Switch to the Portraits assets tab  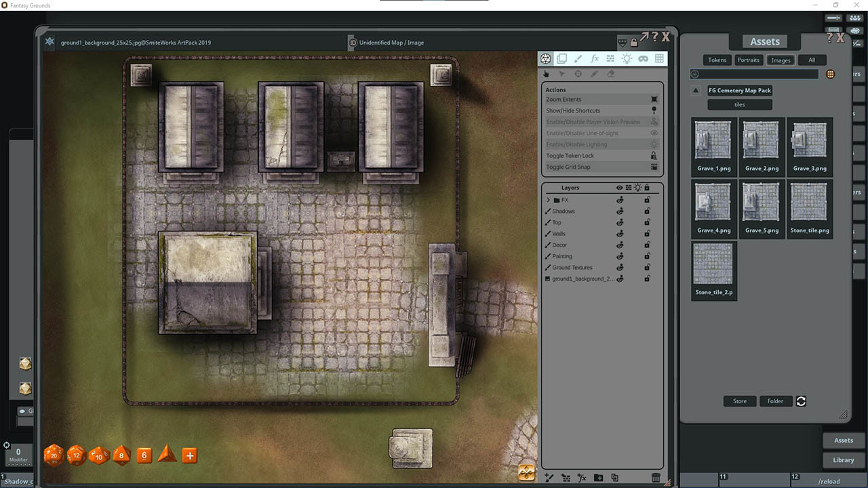(749, 60)
